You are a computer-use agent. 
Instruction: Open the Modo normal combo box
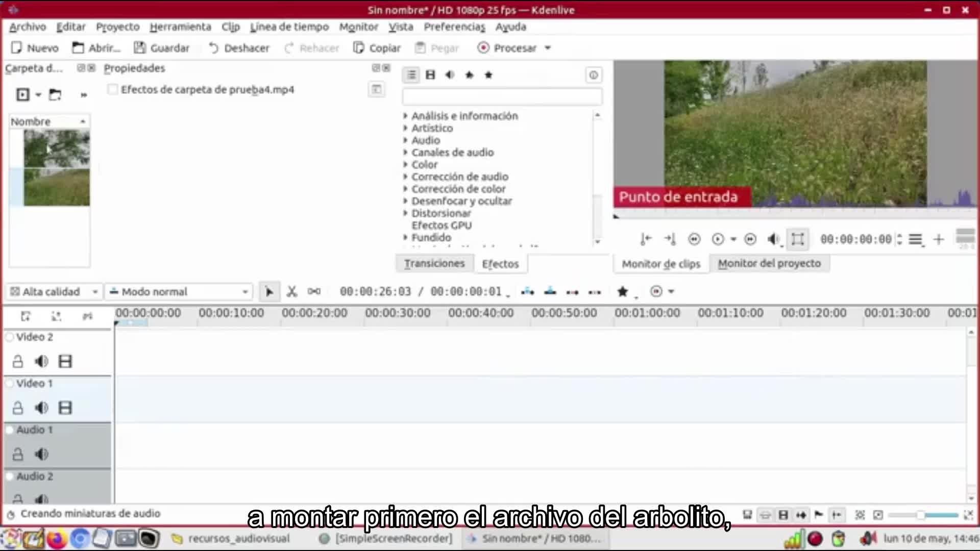(179, 291)
